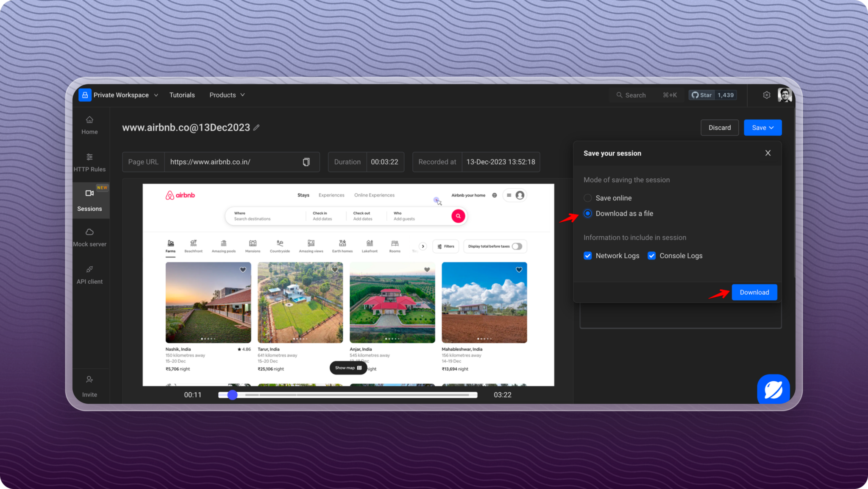This screenshot has width=868, height=489.
Task: Click the blue Download button
Action: tap(754, 292)
